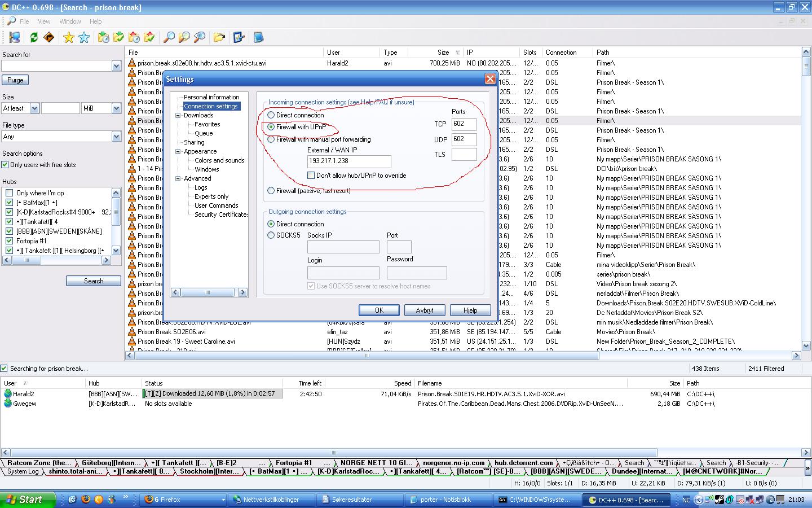The height and width of the screenshot is (508, 812).
Task: Open the Search Spy toolbar icon
Action: 199,37
